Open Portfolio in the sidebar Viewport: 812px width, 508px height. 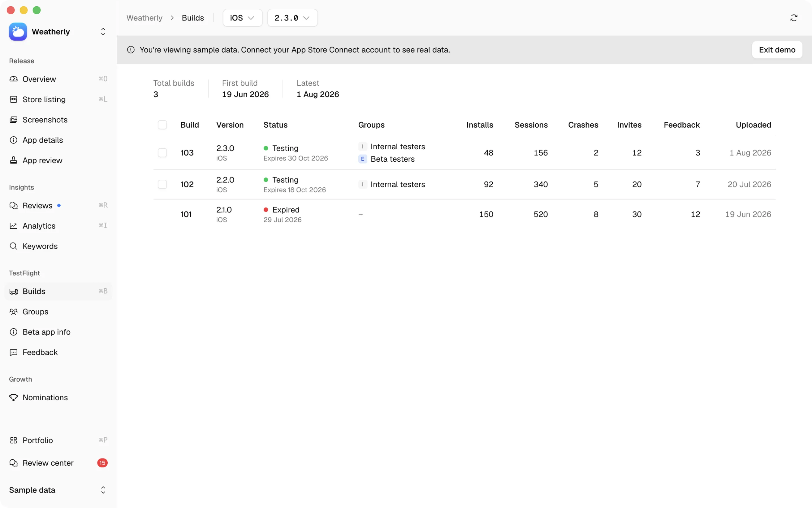click(x=58, y=440)
